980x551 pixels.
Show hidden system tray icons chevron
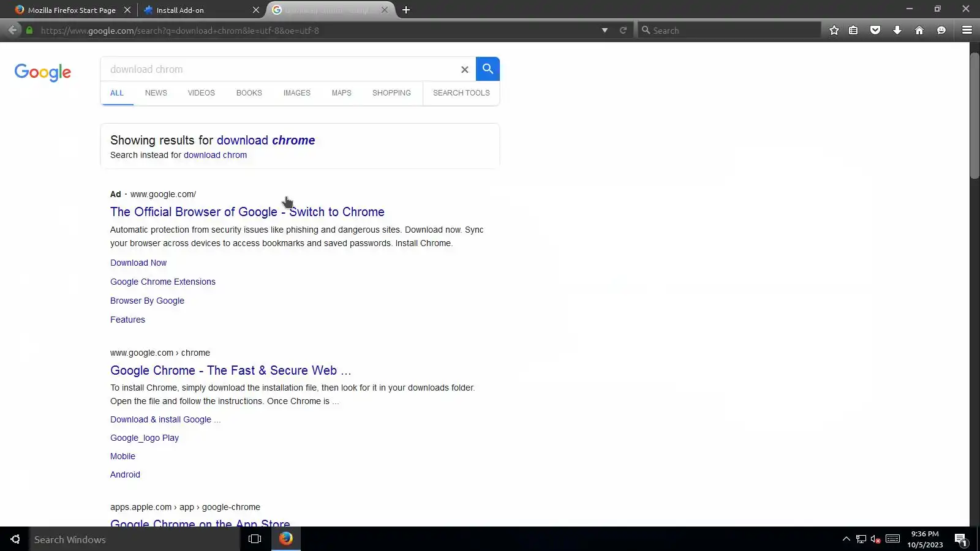click(846, 539)
